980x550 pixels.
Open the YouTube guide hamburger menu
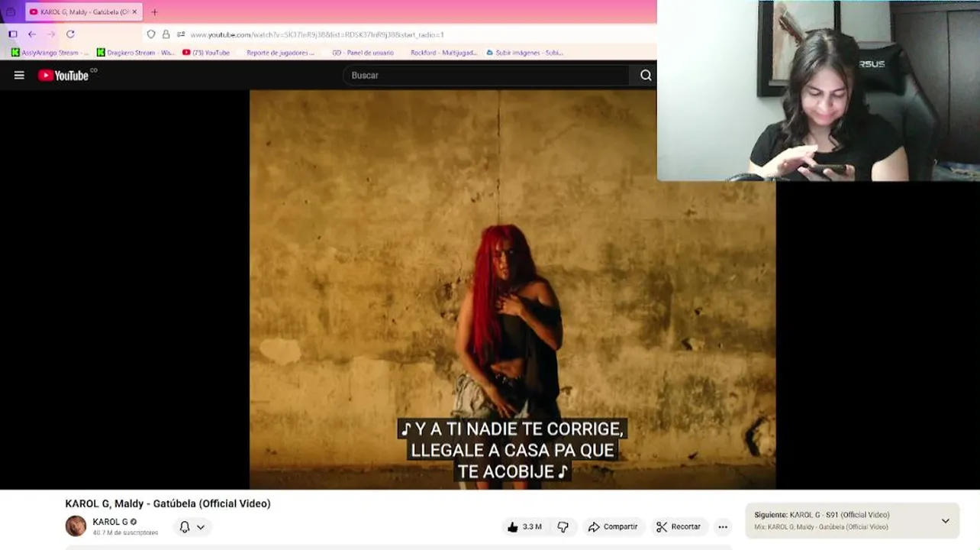pos(19,75)
